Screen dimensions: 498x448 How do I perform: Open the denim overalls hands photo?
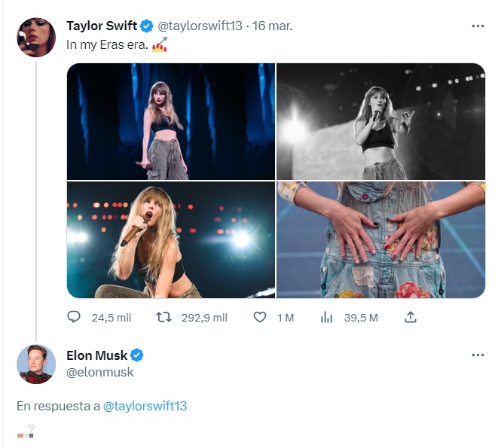coord(380,240)
